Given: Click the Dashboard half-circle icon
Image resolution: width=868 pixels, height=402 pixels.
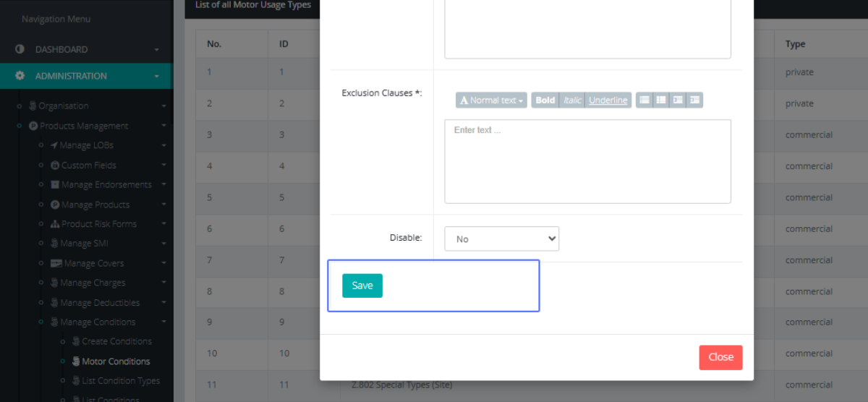Looking at the screenshot, I should (20, 50).
